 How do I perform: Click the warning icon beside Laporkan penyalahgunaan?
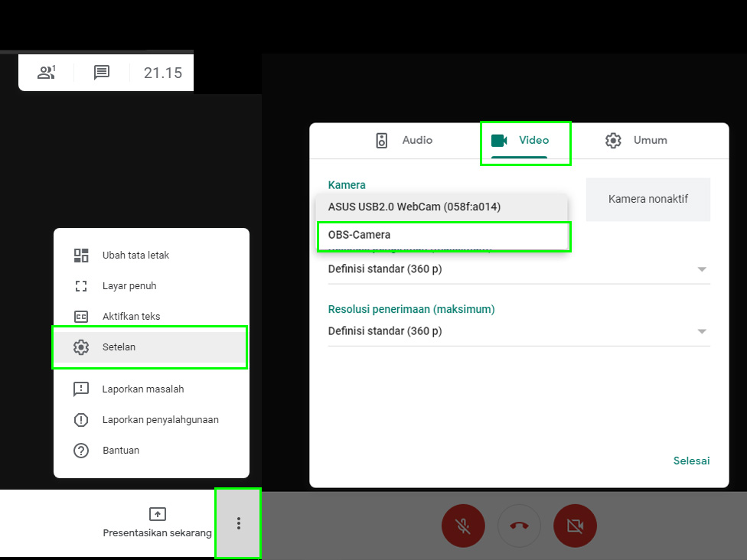click(81, 419)
